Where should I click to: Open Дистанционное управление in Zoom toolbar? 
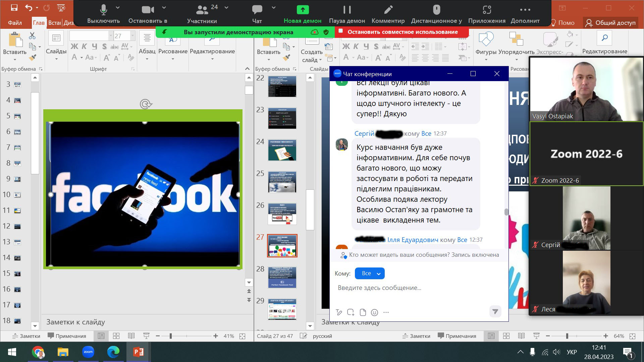436,14
